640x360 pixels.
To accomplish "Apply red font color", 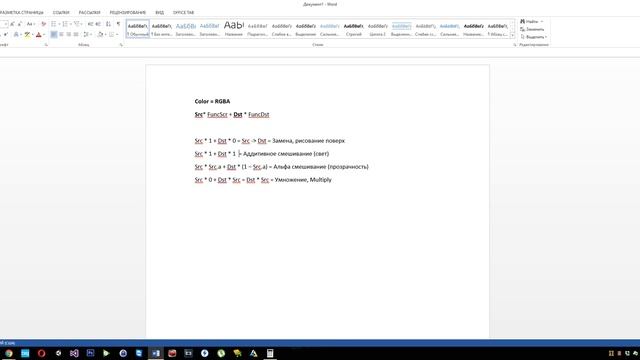I will 39,35.
